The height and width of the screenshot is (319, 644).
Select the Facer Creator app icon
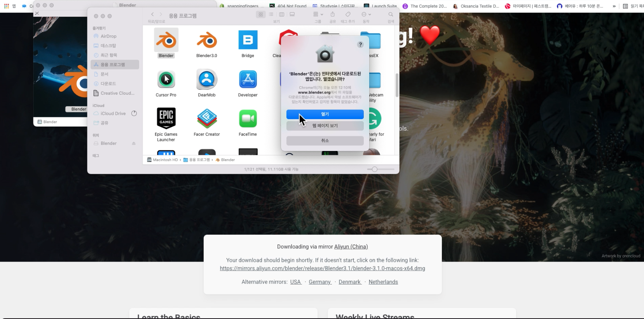tap(207, 118)
